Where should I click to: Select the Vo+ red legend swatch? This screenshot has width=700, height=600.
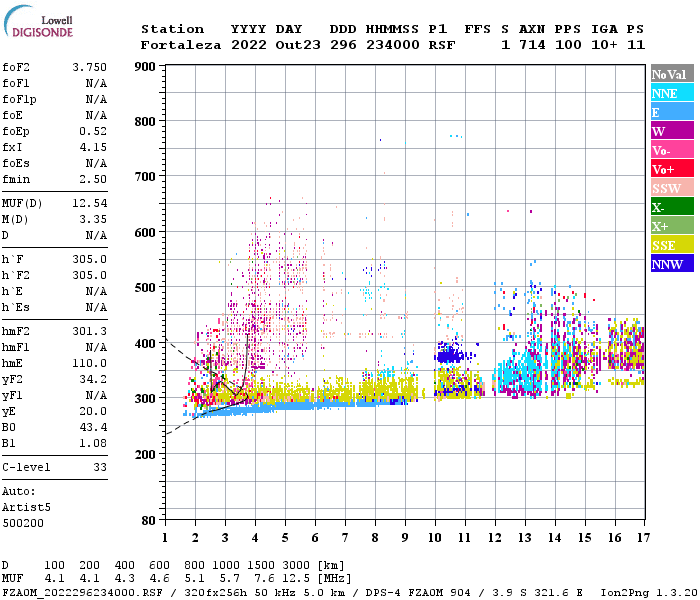pos(672,168)
